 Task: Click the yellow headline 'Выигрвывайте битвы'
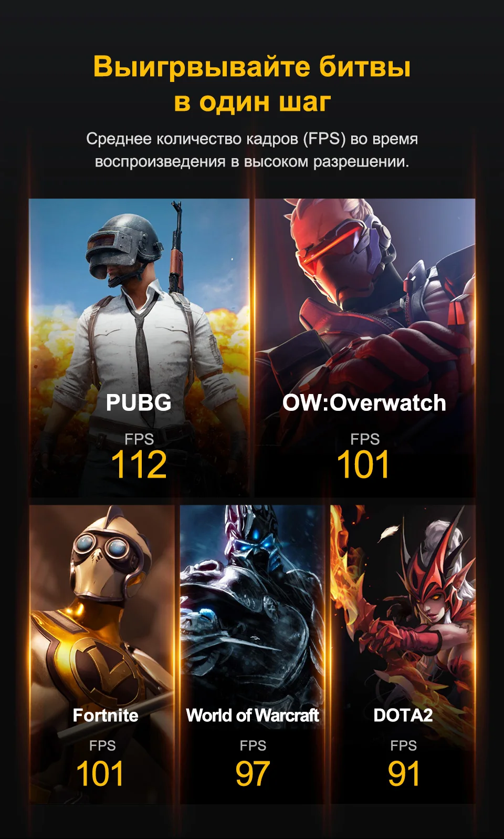click(252, 67)
